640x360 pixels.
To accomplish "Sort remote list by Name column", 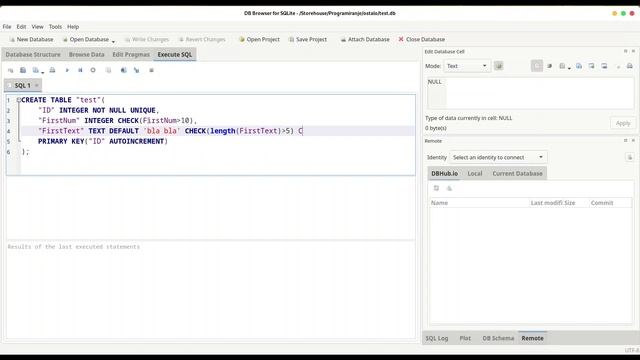I will tap(478, 203).
